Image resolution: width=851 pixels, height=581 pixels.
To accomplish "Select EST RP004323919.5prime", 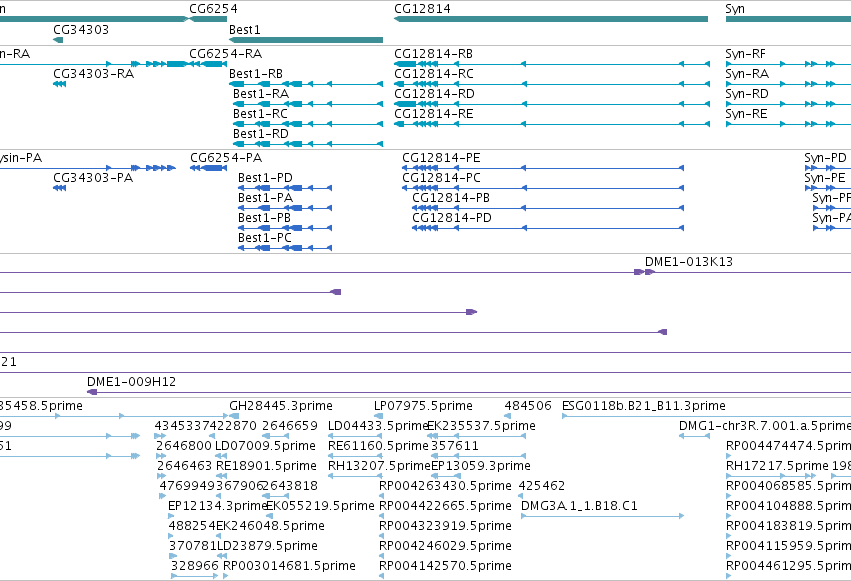I will click(445, 526).
